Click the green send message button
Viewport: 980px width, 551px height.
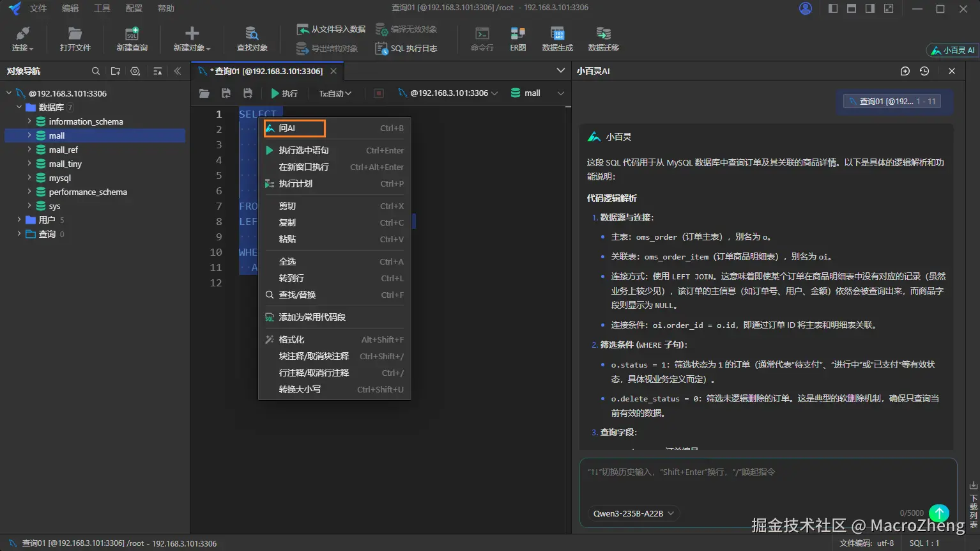click(939, 513)
